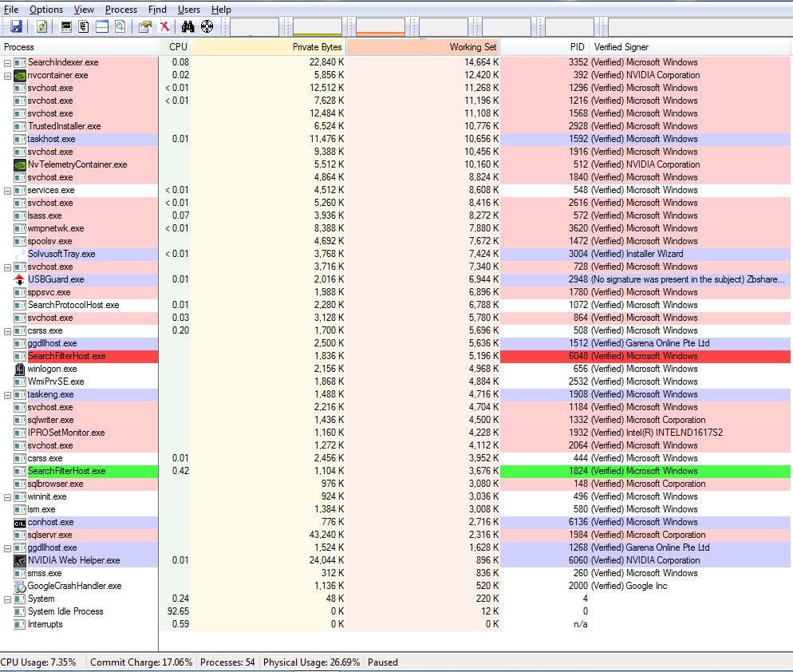This screenshot has height=672, width=793.
Task: Click the NvTelemetryContainer.exe process icon
Action: 20,165
